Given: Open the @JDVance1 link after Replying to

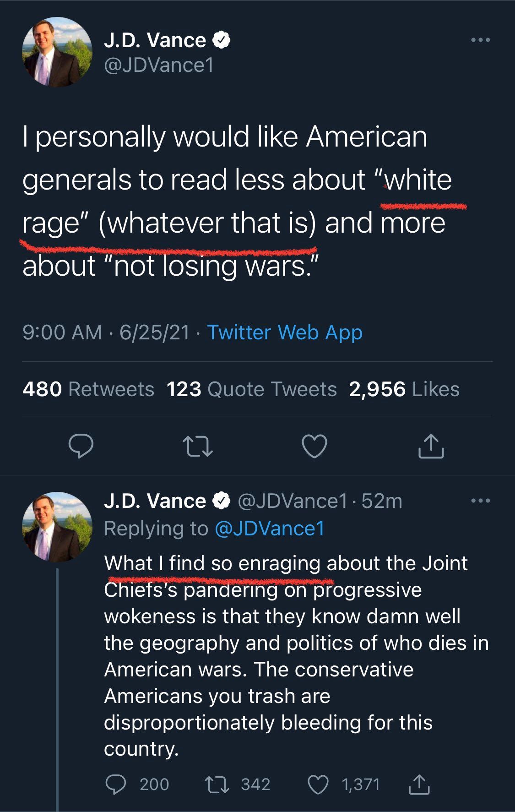Looking at the screenshot, I should pos(270,528).
